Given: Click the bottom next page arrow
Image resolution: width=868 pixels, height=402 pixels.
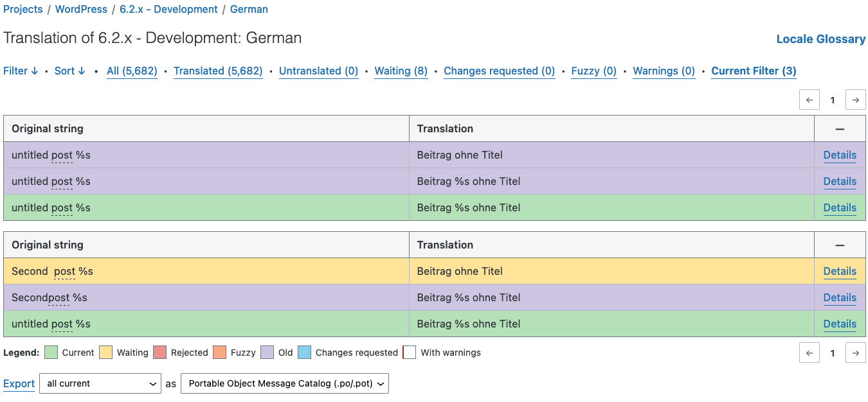Looking at the screenshot, I should (x=855, y=353).
